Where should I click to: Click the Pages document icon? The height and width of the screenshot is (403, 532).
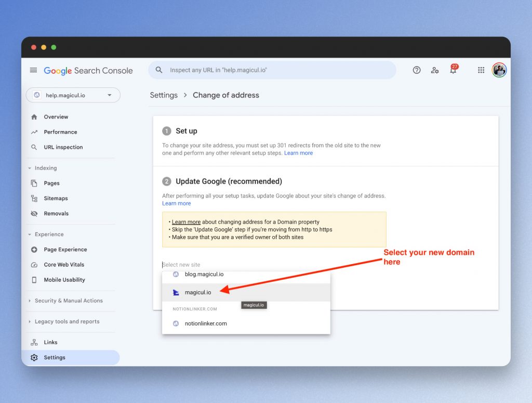(x=34, y=183)
